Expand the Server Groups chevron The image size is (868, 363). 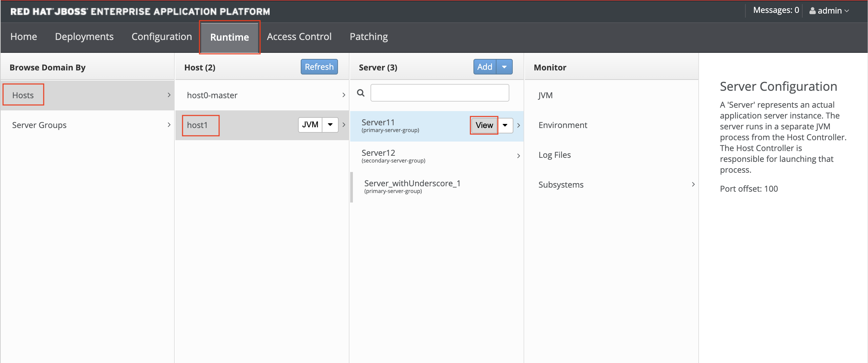[x=169, y=125]
